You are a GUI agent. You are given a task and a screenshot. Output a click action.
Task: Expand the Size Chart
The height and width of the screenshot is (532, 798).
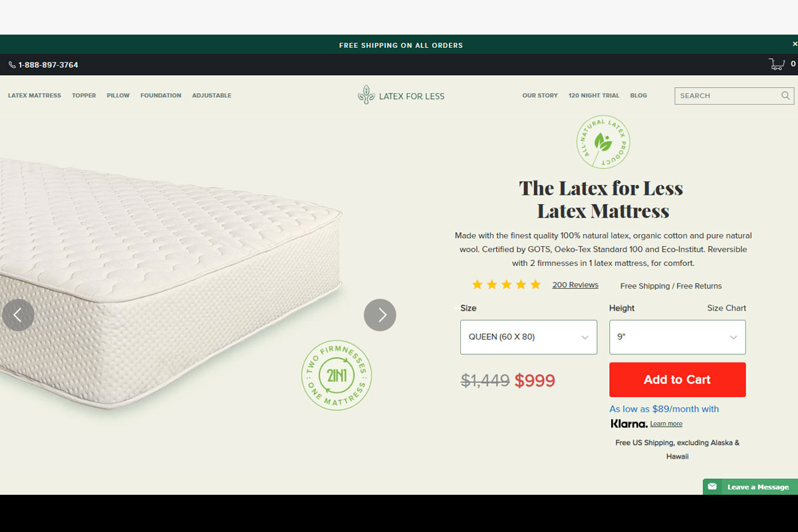pos(726,308)
